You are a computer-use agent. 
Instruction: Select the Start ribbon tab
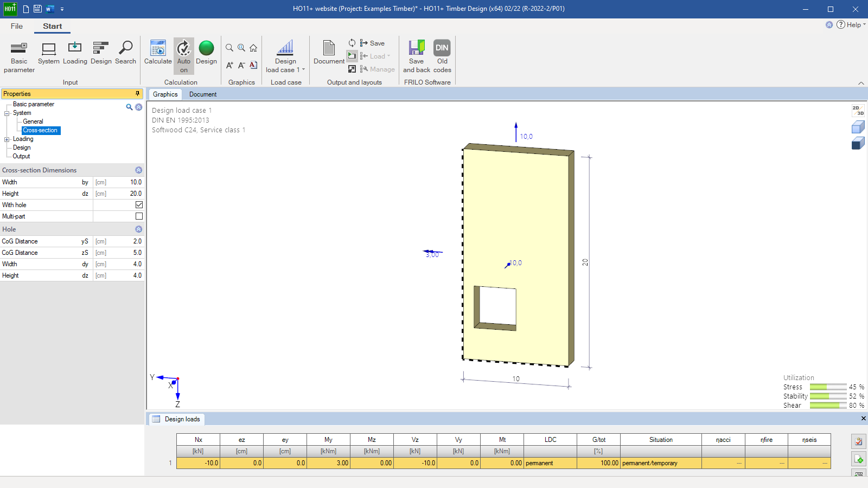coord(53,26)
